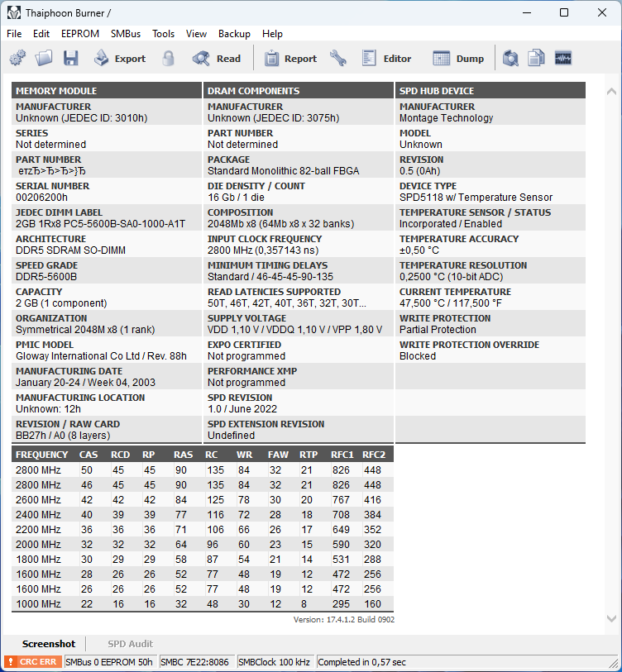This screenshot has height=672, width=622.
Task: Click the DDR5-5600B speed grade value
Action: click(x=46, y=276)
